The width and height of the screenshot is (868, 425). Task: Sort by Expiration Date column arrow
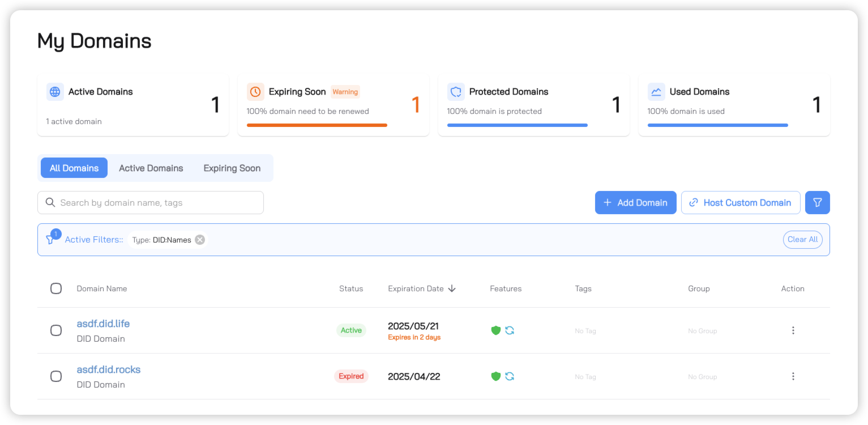452,288
